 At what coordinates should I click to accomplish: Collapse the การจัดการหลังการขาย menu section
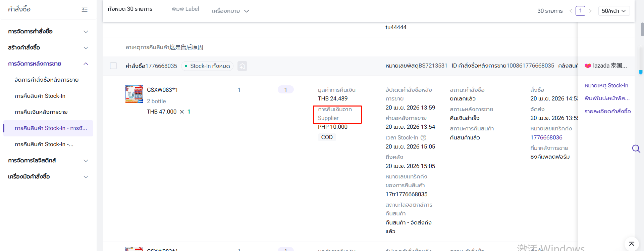click(x=48, y=64)
